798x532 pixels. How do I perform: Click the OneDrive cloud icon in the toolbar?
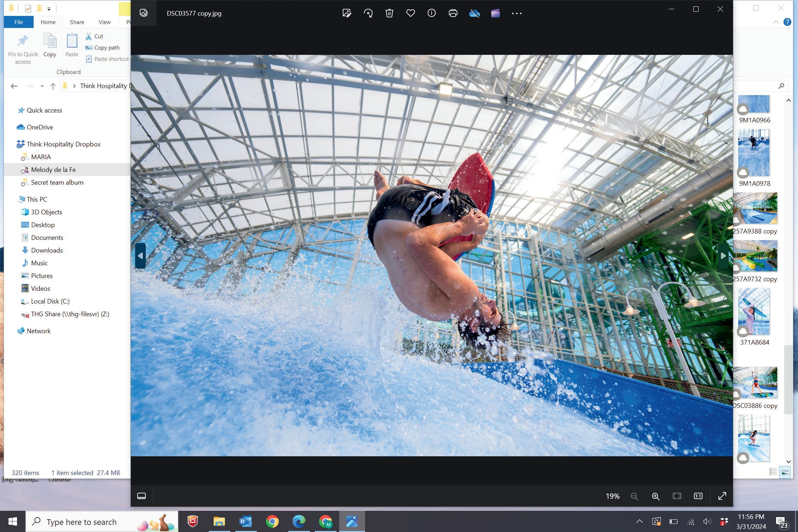point(474,13)
